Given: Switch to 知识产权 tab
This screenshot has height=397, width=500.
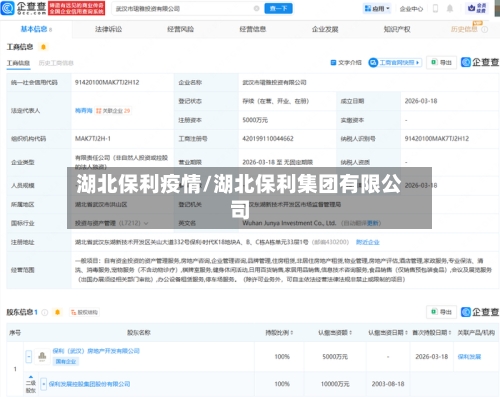Looking at the screenshot, I should (397, 29).
